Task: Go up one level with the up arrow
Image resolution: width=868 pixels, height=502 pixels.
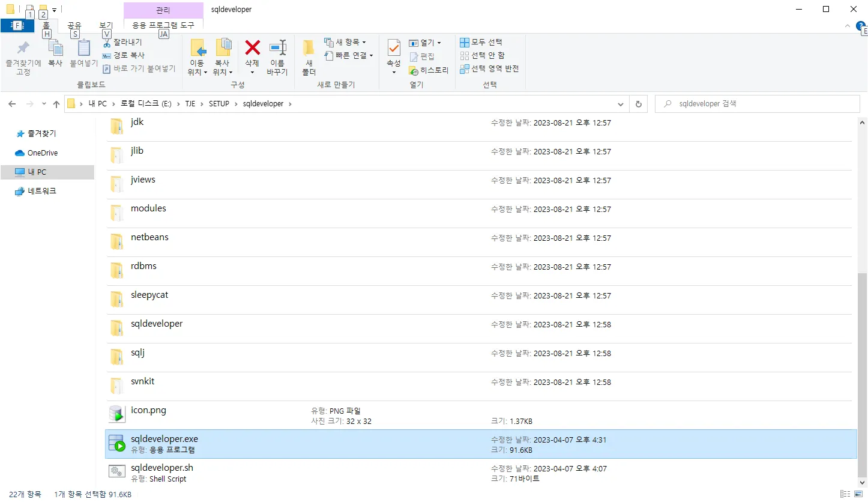Action: click(x=56, y=104)
